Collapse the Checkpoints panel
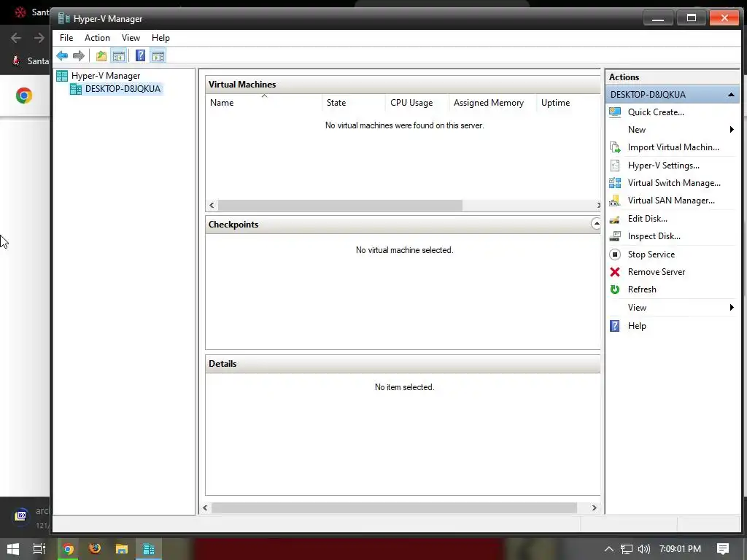The image size is (747, 560). tap(596, 223)
